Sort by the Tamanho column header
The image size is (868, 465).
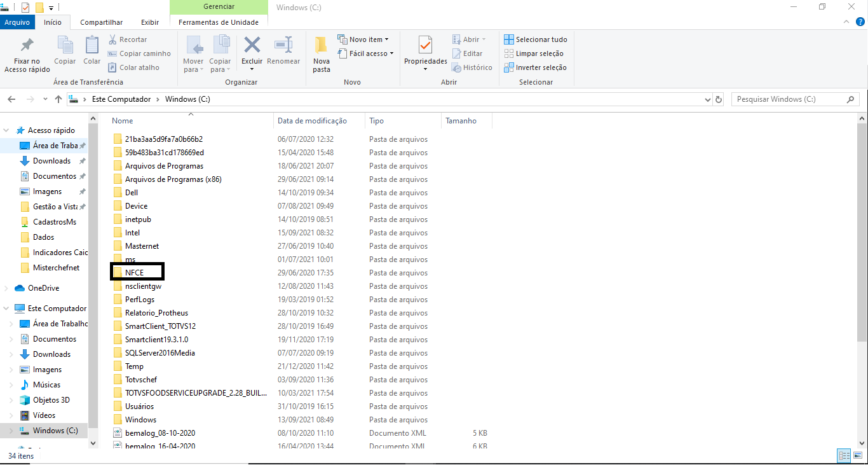click(466, 121)
